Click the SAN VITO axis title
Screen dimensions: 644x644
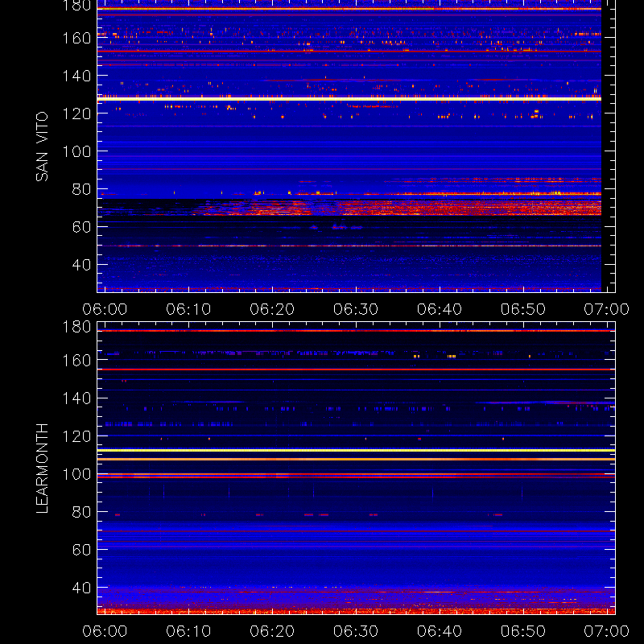click(42, 147)
